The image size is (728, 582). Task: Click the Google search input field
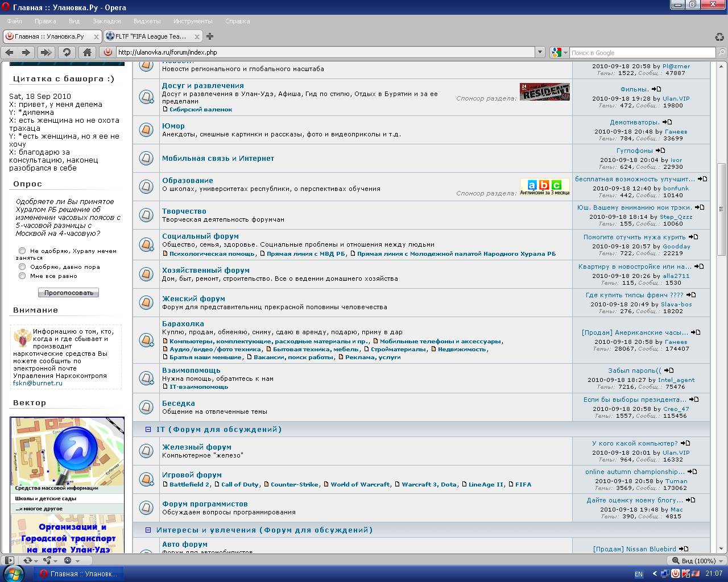pos(642,53)
